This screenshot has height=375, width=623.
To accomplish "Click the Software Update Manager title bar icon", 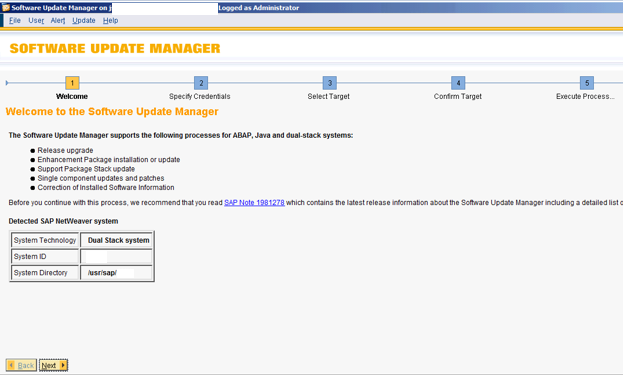I will coord(6,8).
